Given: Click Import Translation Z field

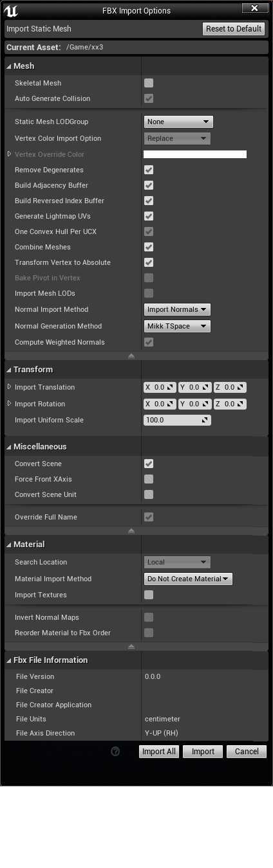Looking at the screenshot, I should pyautogui.click(x=230, y=387).
